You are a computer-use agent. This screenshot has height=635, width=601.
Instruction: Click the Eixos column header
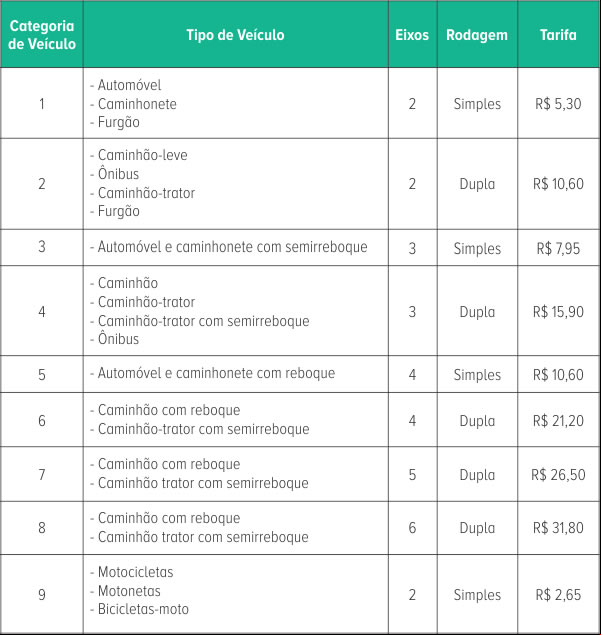pyautogui.click(x=412, y=34)
